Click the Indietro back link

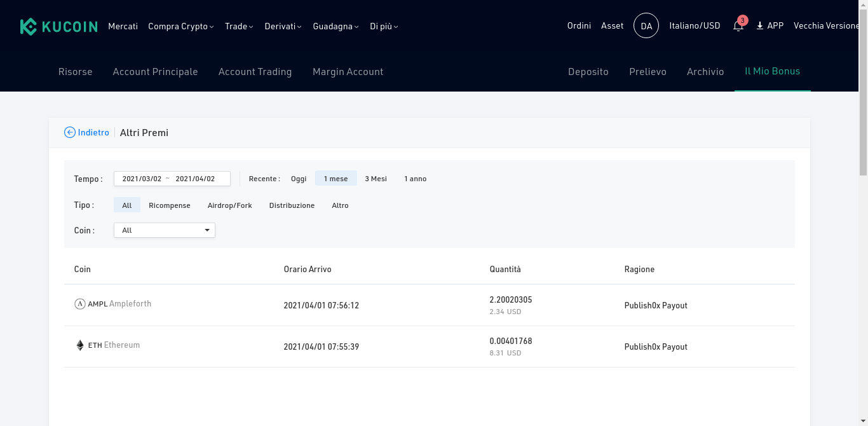(93, 132)
